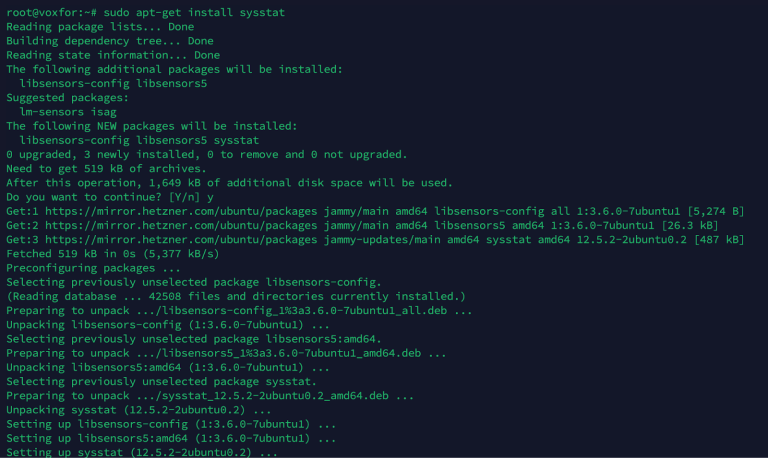
Task: Click the "0 upgraded, 3 newly installed" summary
Action: (x=206, y=155)
